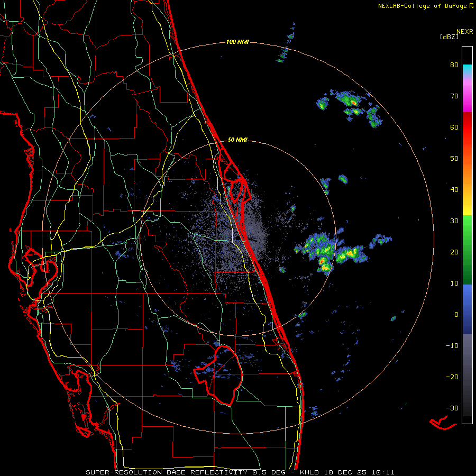476x476 pixels.
Task: Click the 80 dBZ scale value
Action: pos(454,65)
